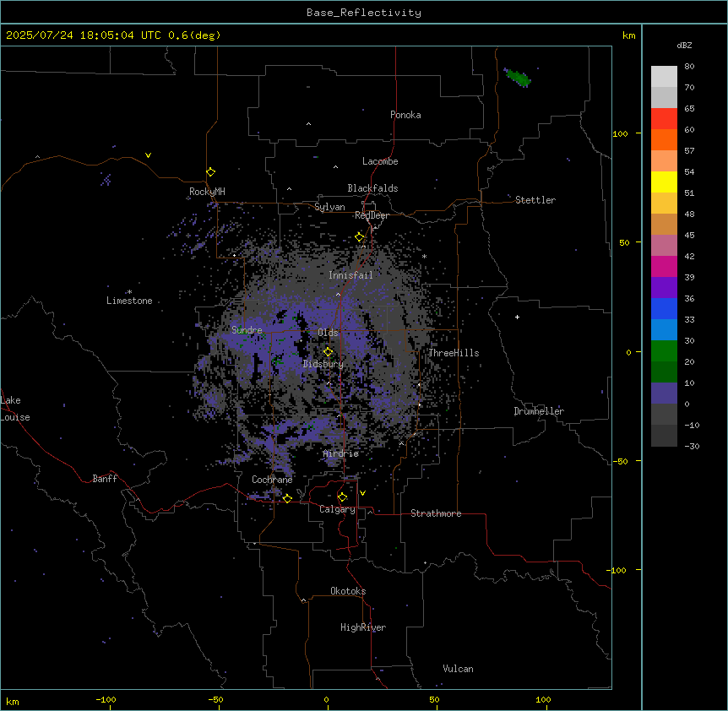Click the bright green 20-30 dBZ swatch
Viewport: 728px width, 711px height.
664,351
